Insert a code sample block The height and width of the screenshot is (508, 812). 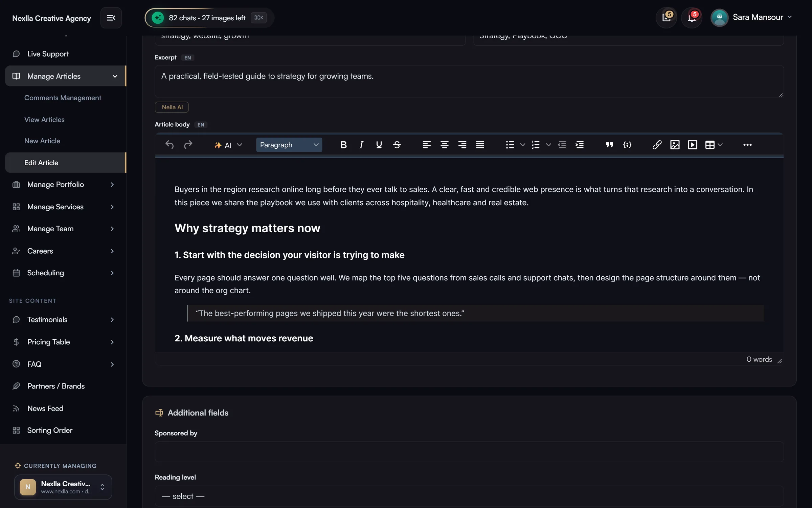627,145
